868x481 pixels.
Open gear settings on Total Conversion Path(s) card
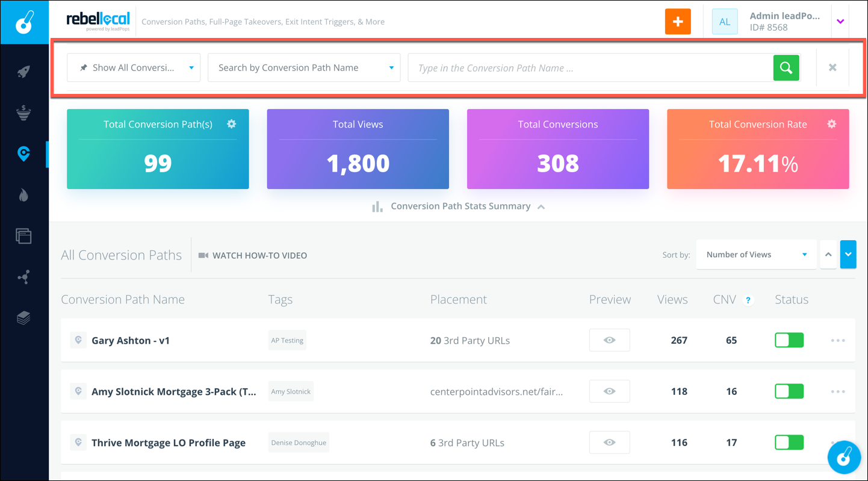(231, 124)
